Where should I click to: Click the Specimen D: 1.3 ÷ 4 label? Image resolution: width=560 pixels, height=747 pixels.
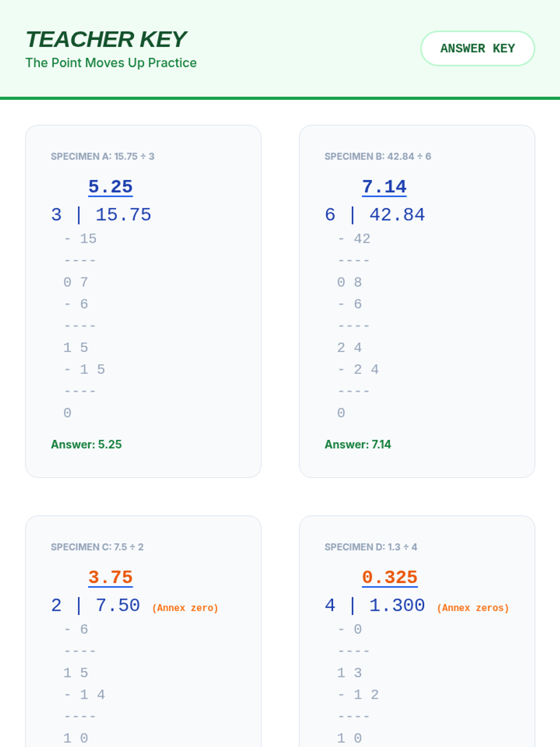tap(371, 547)
